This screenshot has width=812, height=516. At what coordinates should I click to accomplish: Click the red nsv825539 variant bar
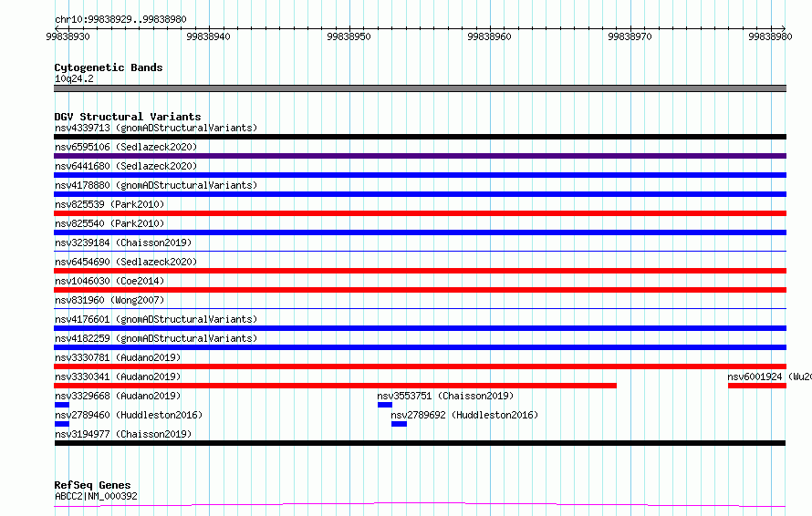(x=420, y=213)
